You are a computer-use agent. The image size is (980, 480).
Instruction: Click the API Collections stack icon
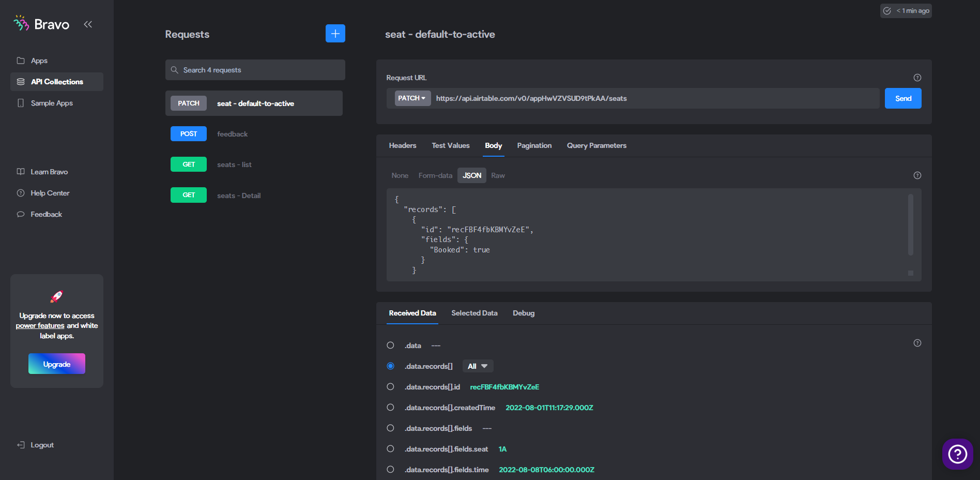(21, 82)
